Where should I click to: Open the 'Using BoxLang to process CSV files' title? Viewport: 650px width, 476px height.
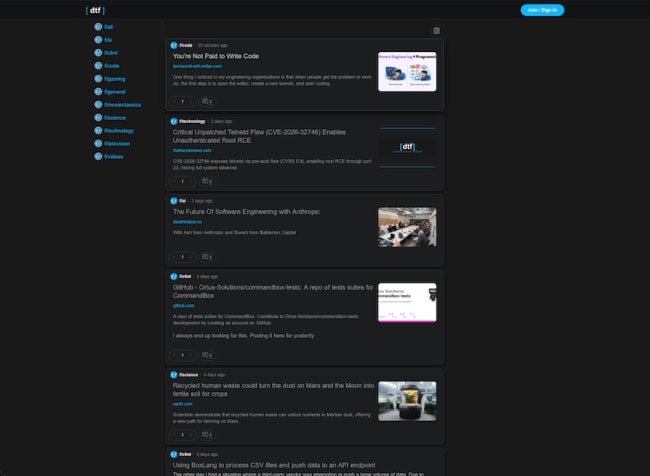[274, 465]
